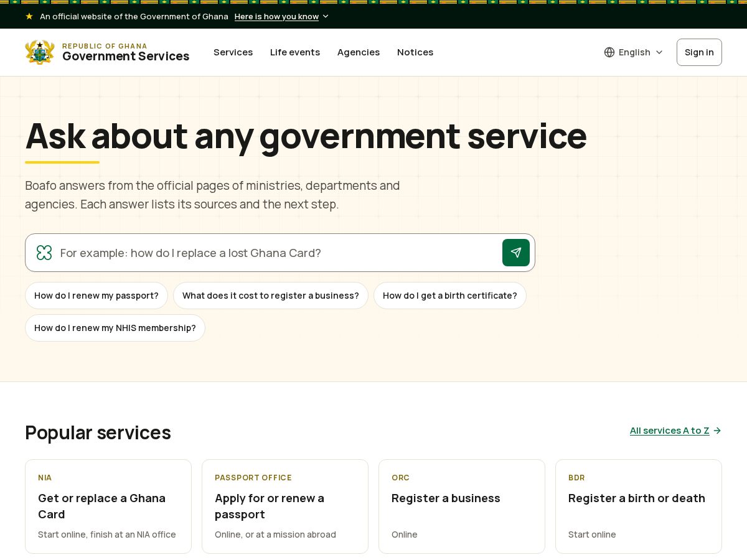Screen dimensions: 747x560
Task: Open the Life events menu
Action: tap(295, 52)
